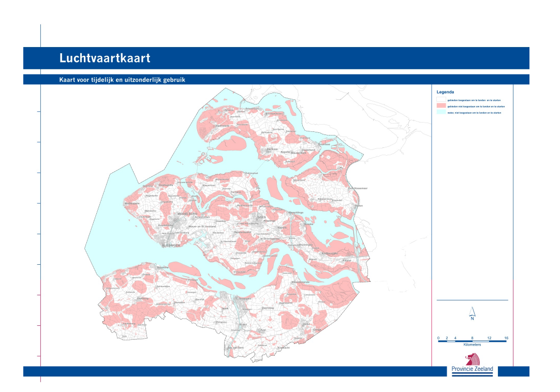
Task: Click the north arrow compass symbol
Action: (472, 313)
